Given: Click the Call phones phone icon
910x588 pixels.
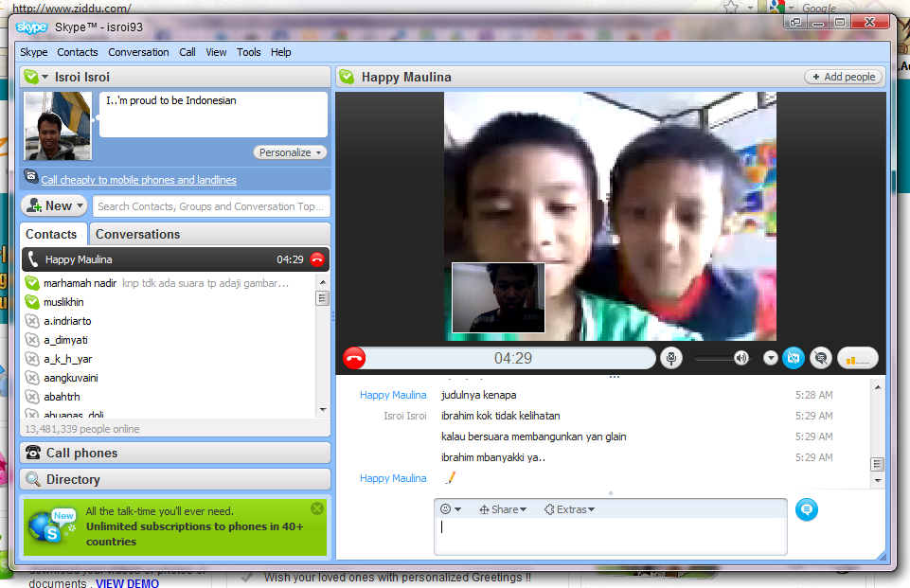Looking at the screenshot, I should 33,453.
